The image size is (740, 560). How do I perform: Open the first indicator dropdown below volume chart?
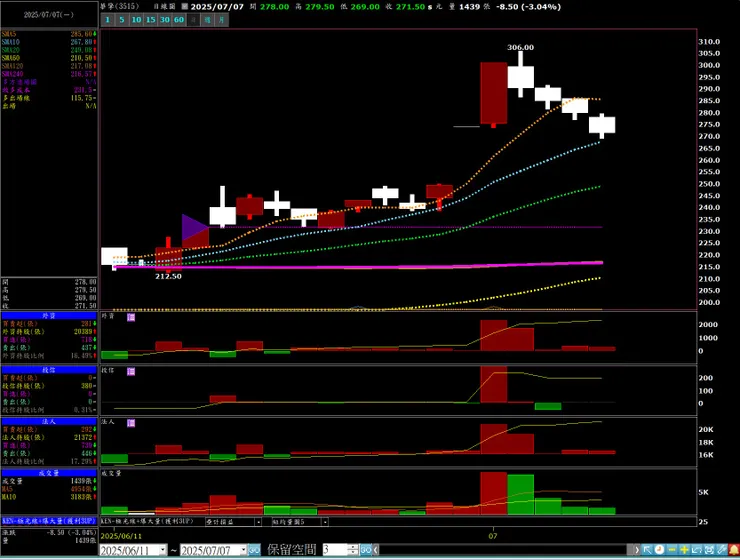pos(258,522)
